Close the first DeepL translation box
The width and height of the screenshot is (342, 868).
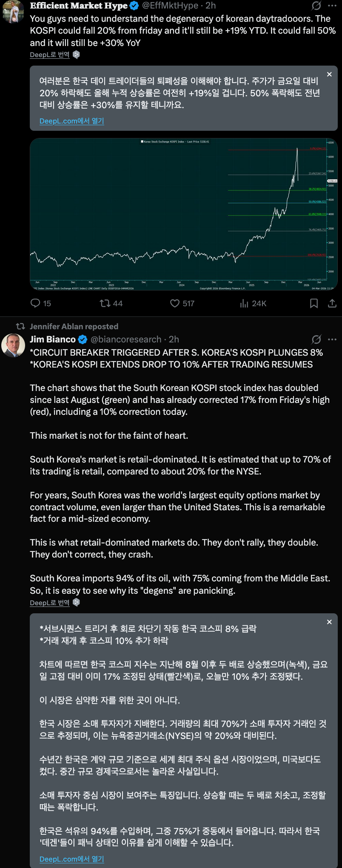pos(329,75)
